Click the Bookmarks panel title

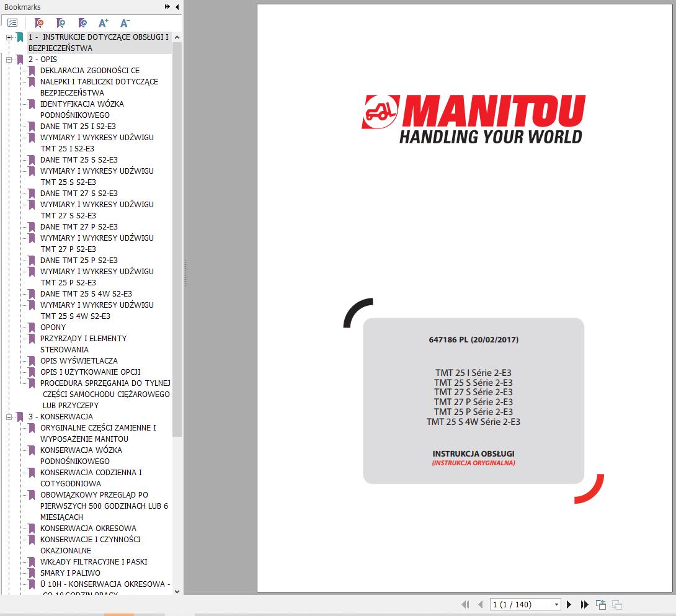click(x=22, y=7)
